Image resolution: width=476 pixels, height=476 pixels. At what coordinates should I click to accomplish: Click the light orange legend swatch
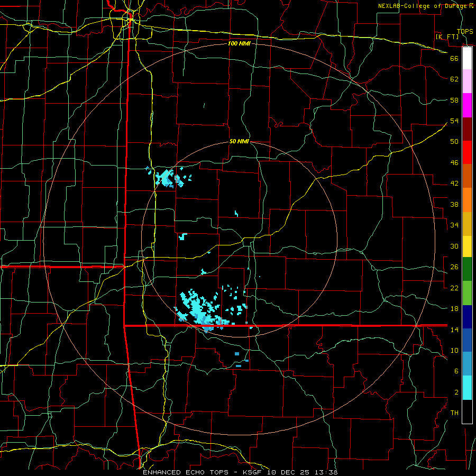[467, 200]
